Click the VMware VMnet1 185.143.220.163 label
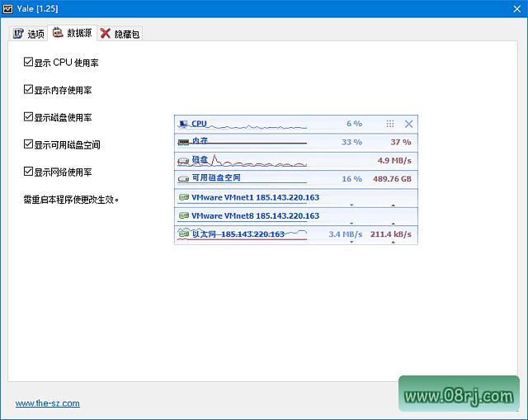The image size is (528, 420). tap(255, 197)
